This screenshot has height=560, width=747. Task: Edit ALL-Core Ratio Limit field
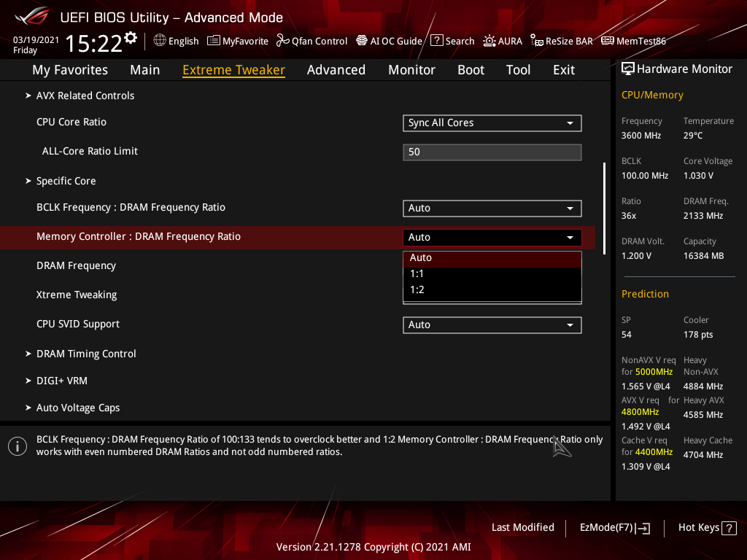492,152
